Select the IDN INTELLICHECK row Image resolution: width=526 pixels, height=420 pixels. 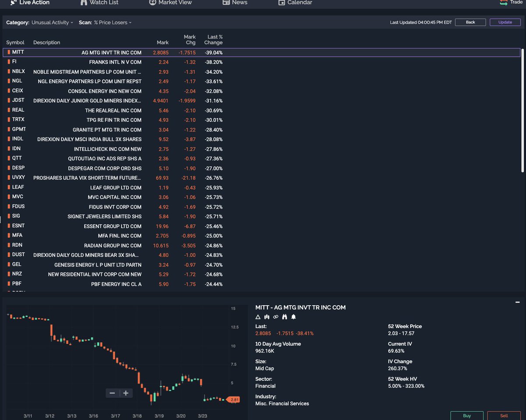pos(262,149)
